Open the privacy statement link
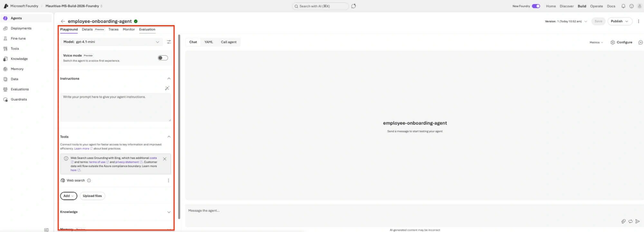 click(129, 162)
